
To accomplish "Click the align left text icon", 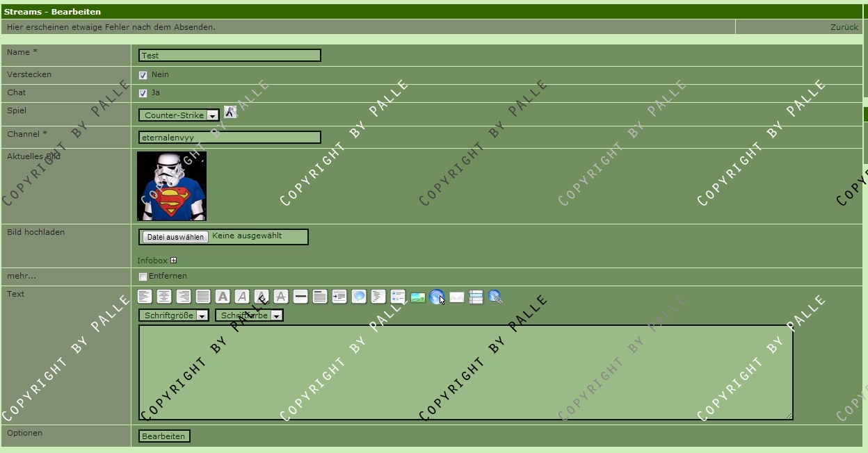I will (x=145, y=297).
